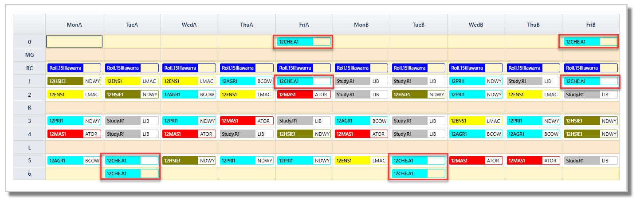Click the 12HSIE1 NDWY lesson in FriB period 4
Viewport: 644px width, 205px height.
coord(591,134)
